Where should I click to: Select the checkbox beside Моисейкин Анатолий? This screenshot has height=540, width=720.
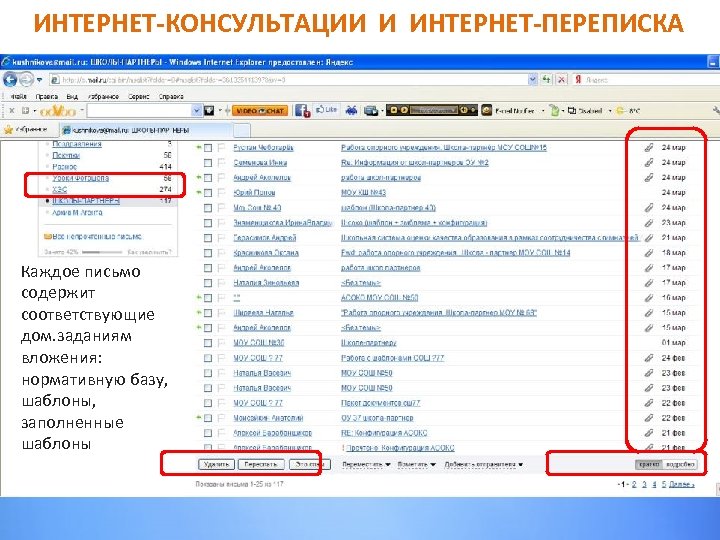point(208,418)
